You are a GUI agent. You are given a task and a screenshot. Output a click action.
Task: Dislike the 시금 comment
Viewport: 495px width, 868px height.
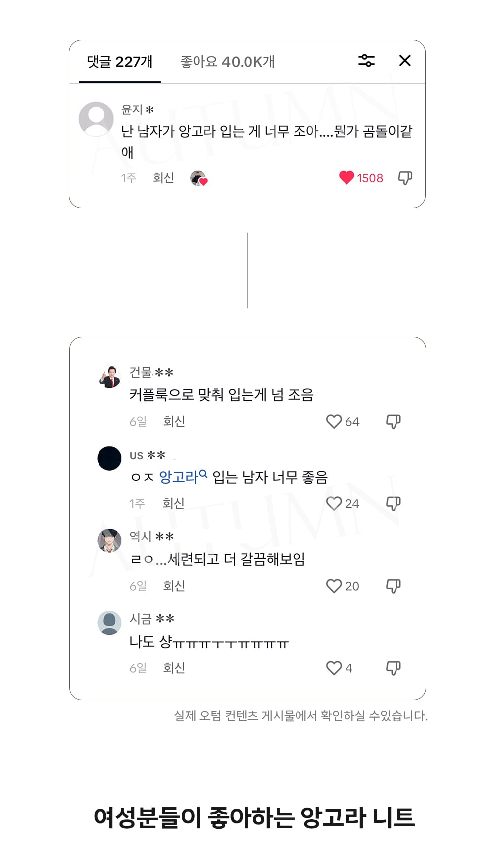[393, 668]
